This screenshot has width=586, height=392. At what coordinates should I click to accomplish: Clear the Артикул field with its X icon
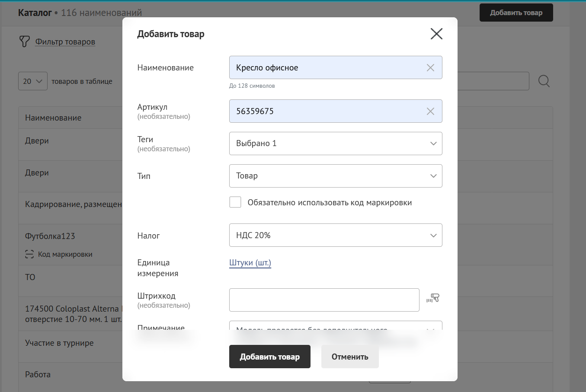coord(430,112)
